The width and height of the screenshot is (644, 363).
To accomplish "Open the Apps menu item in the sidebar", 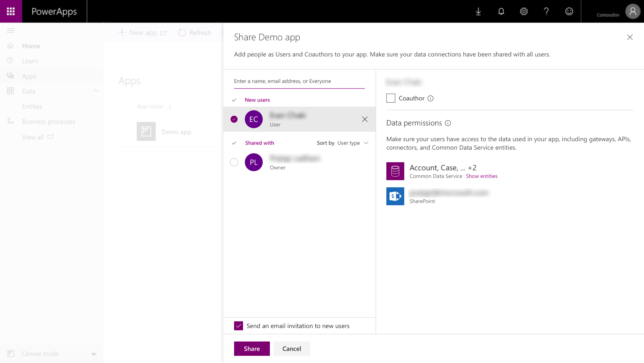I will [x=29, y=76].
